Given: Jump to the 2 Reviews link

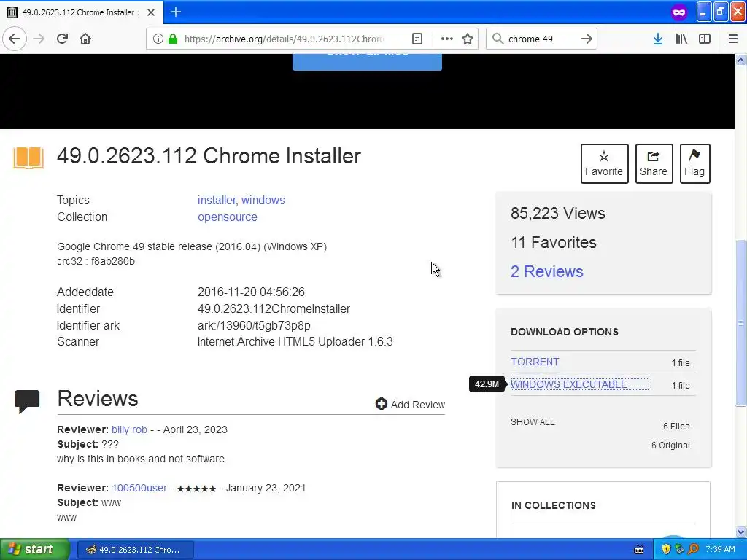Looking at the screenshot, I should pyautogui.click(x=547, y=271).
